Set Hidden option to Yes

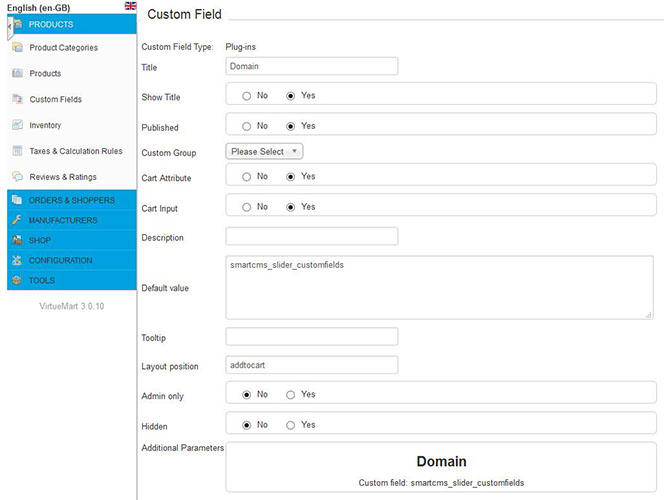coord(291,425)
